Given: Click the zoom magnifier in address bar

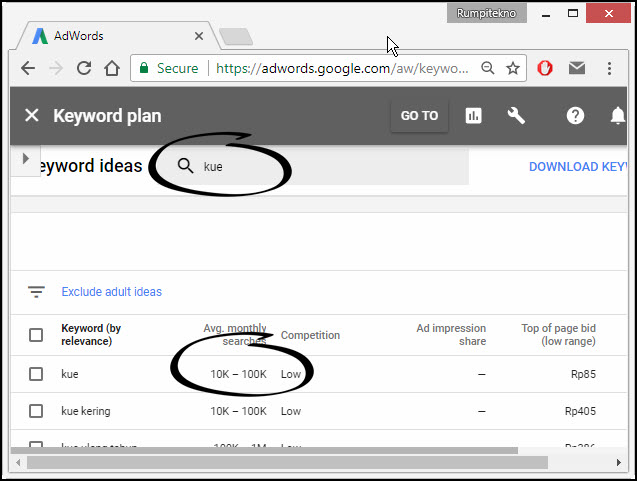Looking at the screenshot, I should [488, 68].
